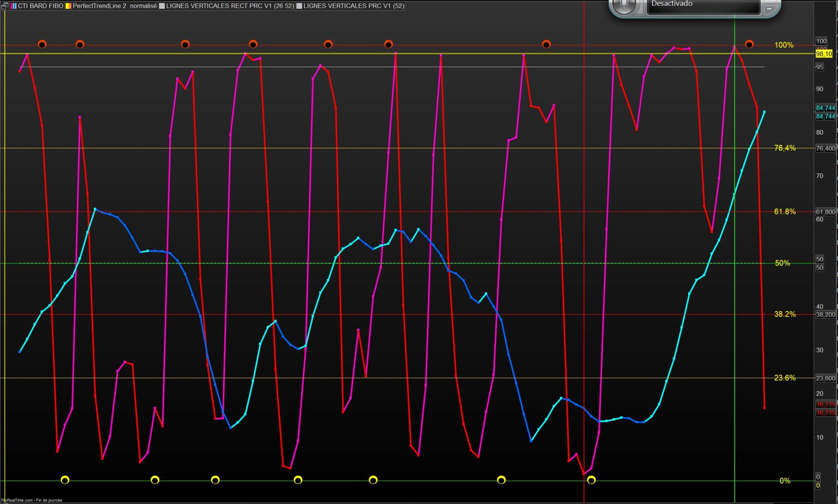Click the CTI BARD FIBO color bars icon

(14, 6)
